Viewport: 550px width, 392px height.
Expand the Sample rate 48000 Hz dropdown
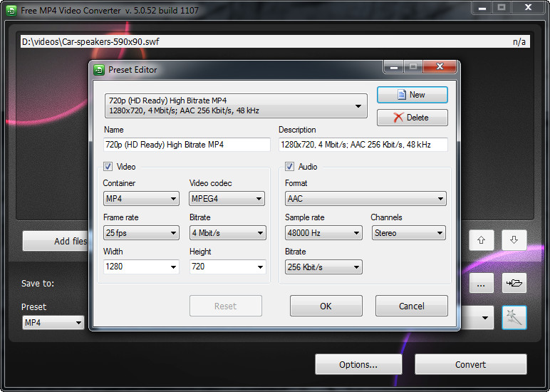[323, 233]
